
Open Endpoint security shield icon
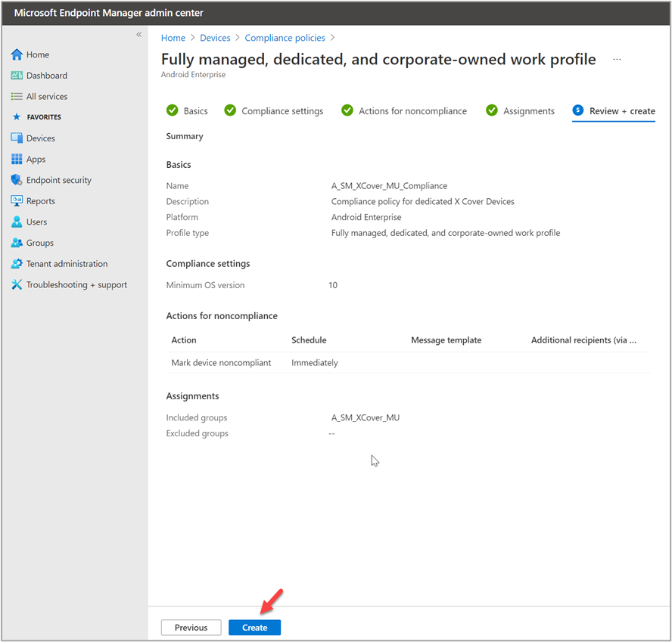[x=17, y=180]
